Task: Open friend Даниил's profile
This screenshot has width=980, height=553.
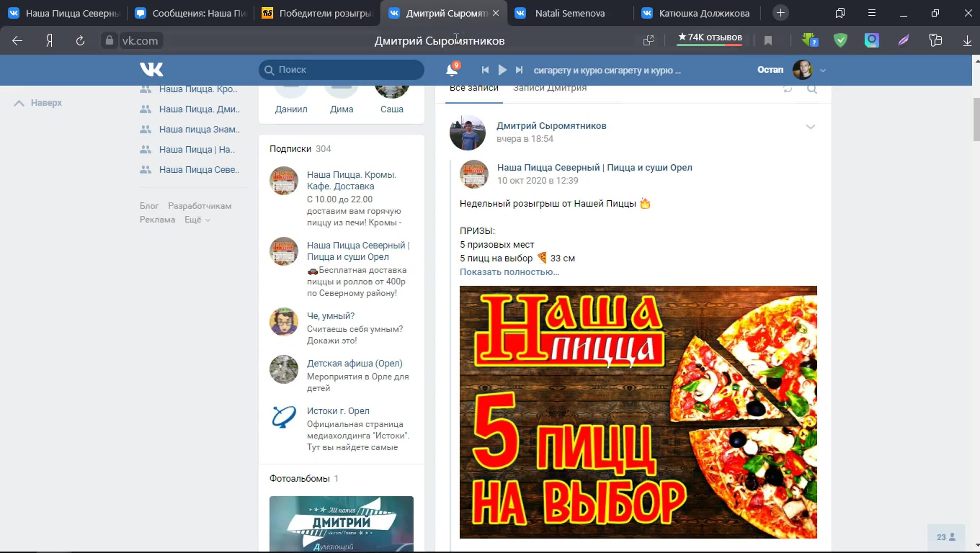Action: [291, 109]
